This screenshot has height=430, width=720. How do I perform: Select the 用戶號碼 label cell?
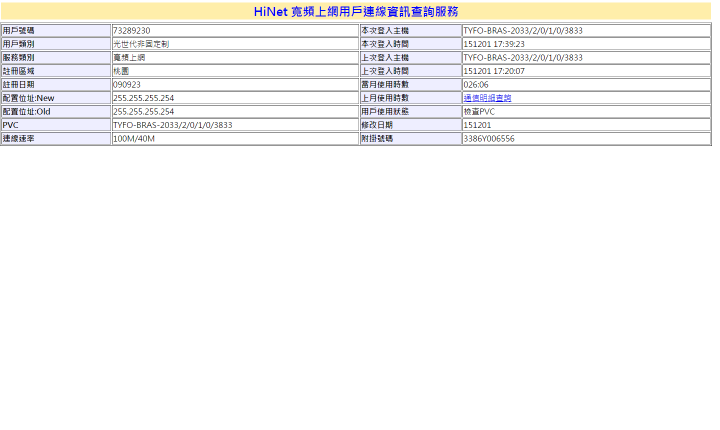coord(56,30)
